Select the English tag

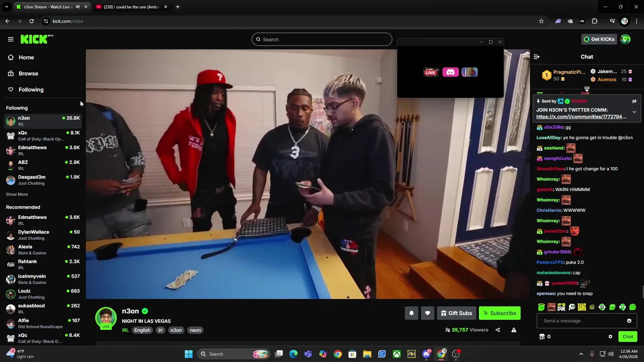(142, 330)
